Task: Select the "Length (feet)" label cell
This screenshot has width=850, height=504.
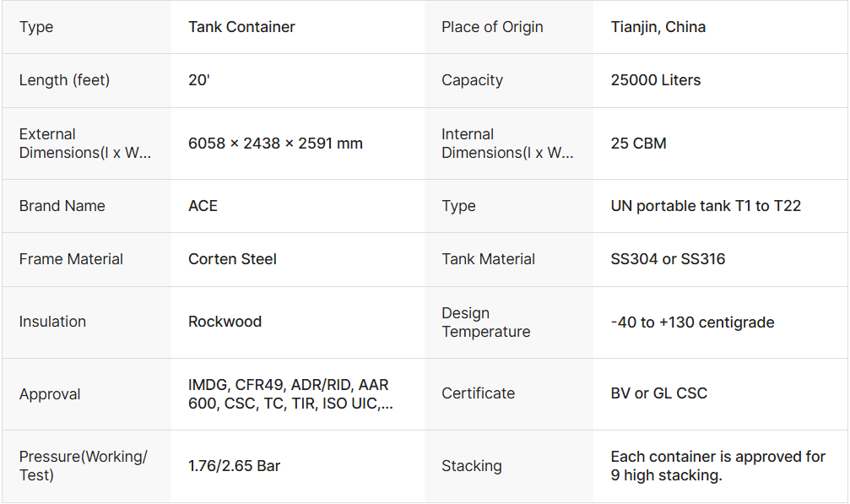Action: tap(64, 80)
